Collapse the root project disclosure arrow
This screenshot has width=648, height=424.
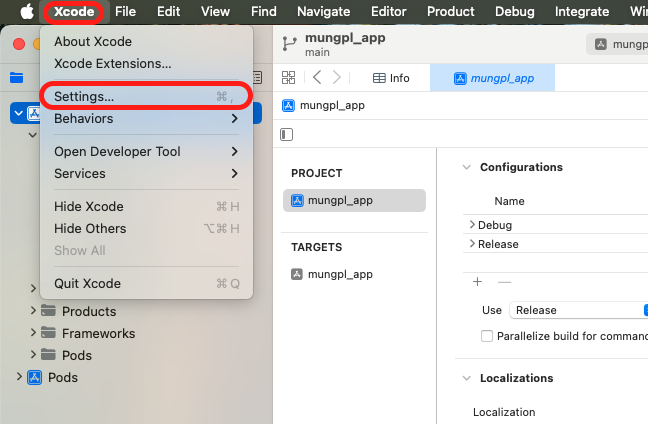pyautogui.click(x=19, y=113)
